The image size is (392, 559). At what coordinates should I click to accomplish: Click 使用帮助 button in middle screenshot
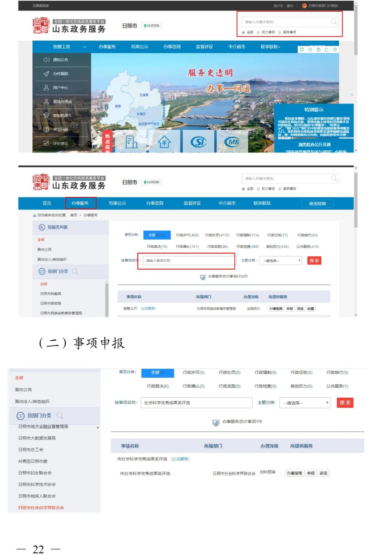(x=317, y=204)
